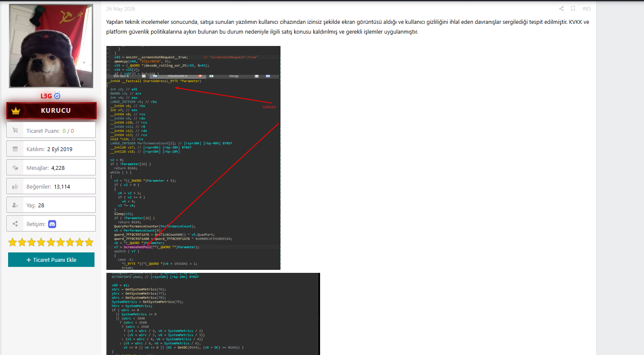Click the calendar icon beside Katılım
This screenshot has width=644, height=355.
15,149
